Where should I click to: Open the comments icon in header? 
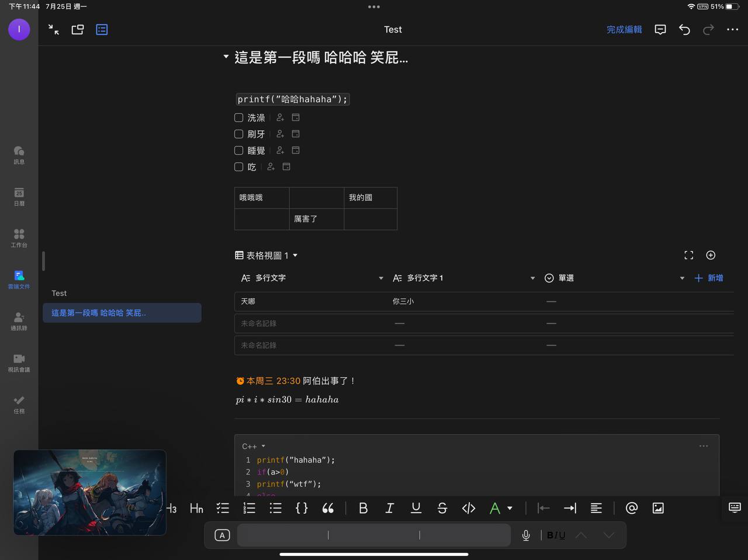click(660, 30)
